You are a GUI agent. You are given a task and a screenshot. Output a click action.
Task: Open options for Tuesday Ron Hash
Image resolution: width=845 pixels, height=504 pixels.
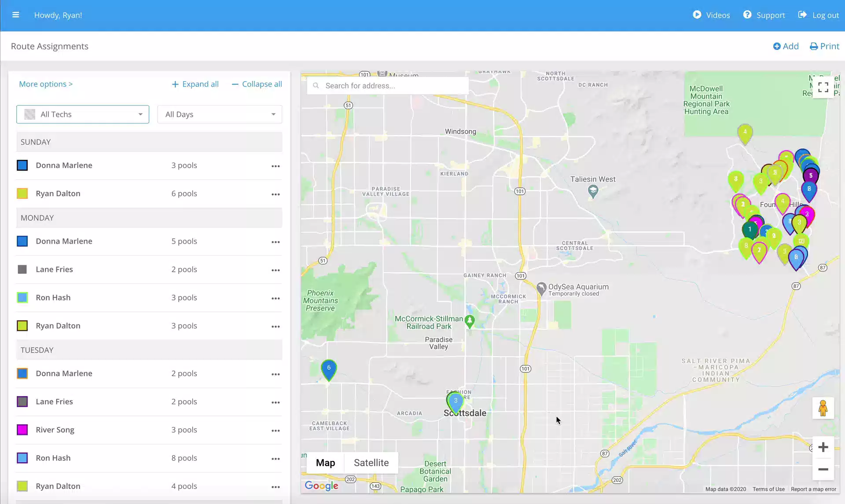(276, 459)
